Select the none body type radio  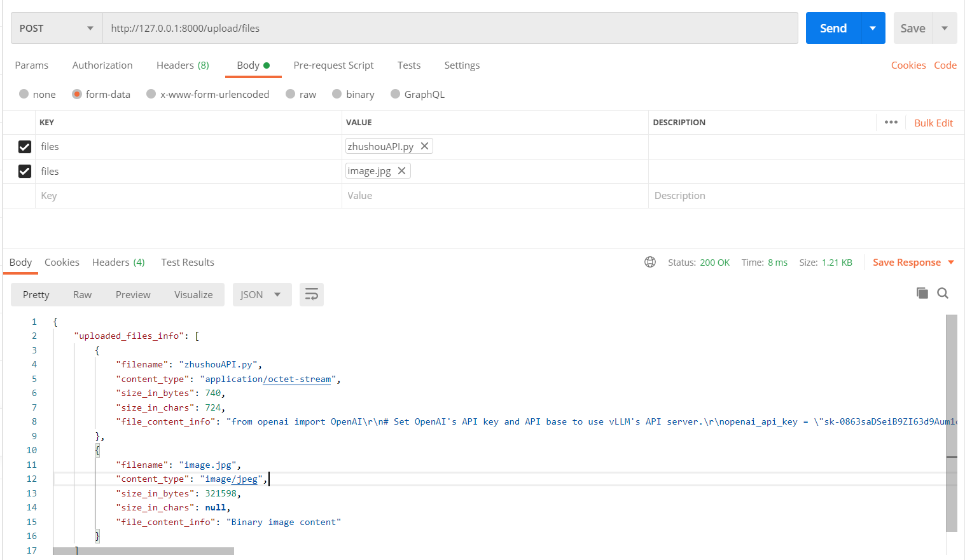pos(24,94)
